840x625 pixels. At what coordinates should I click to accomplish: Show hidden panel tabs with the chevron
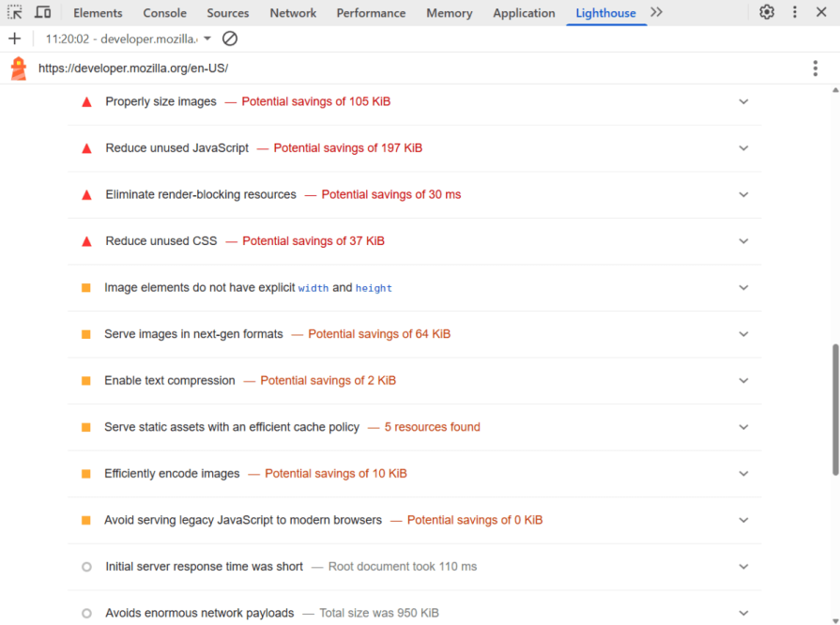[x=656, y=12]
